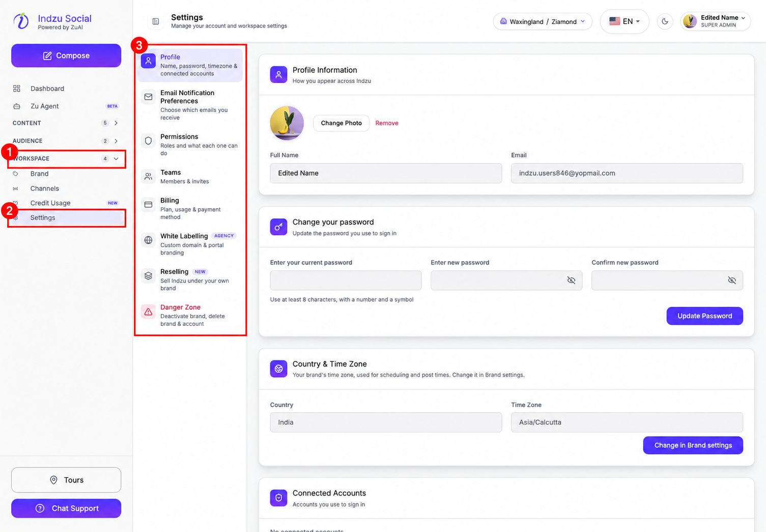Show the Confirm new password field text

tap(732, 281)
